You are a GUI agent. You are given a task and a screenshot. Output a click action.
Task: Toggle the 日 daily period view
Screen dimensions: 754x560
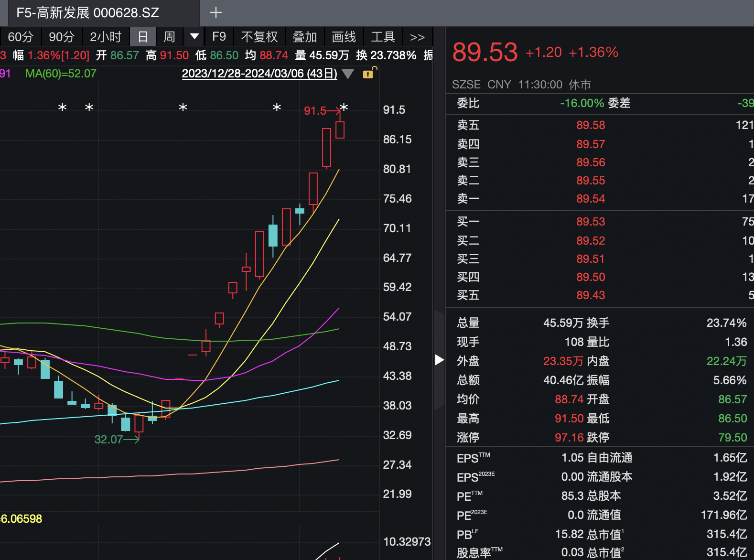tap(142, 37)
